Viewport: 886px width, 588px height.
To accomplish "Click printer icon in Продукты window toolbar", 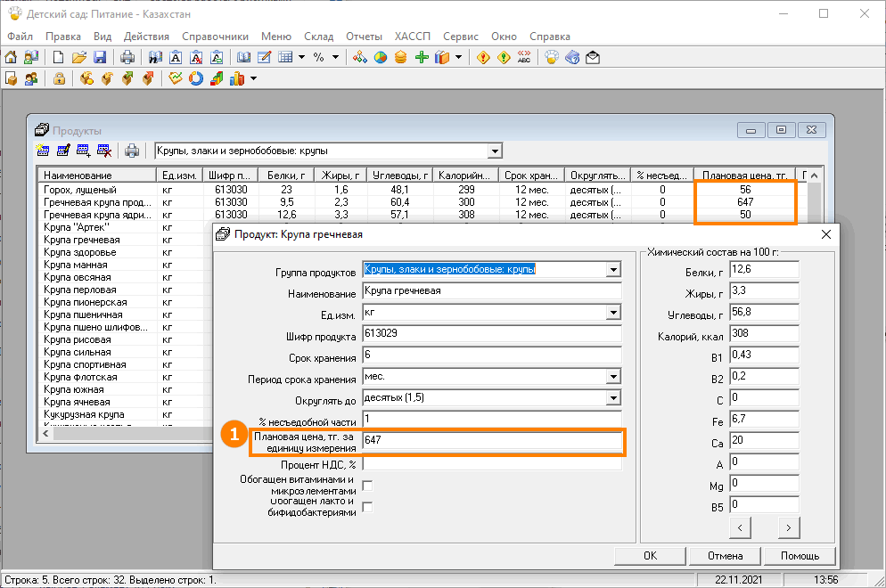I will pyautogui.click(x=132, y=151).
